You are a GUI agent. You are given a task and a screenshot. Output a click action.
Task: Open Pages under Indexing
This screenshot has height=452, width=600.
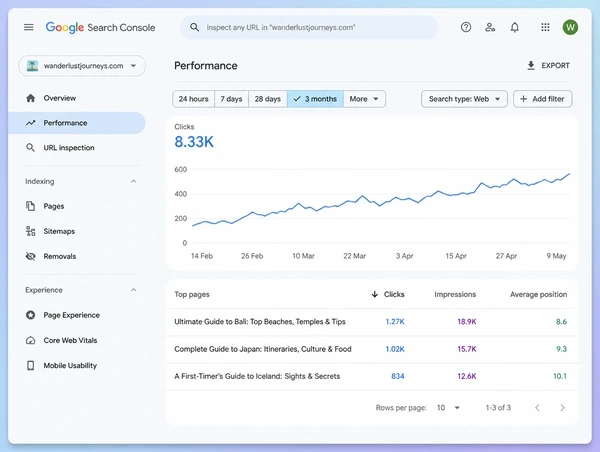[77, 206]
